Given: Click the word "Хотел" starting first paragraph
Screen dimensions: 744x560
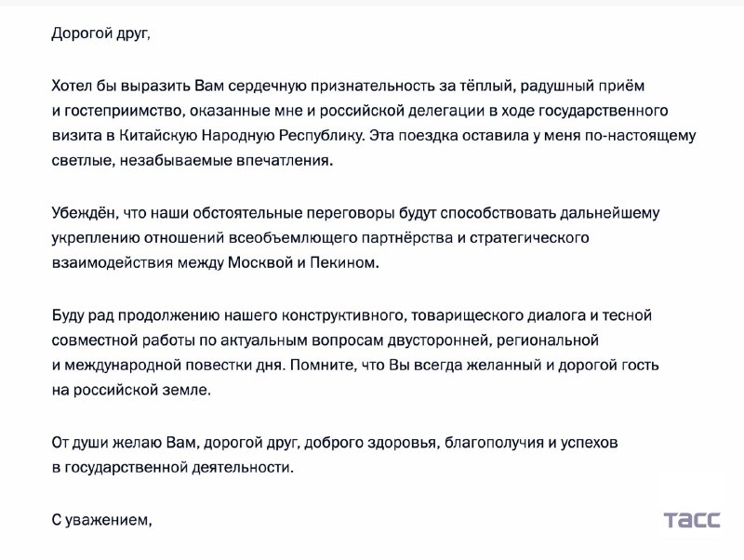Looking at the screenshot, I should [73, 87].
